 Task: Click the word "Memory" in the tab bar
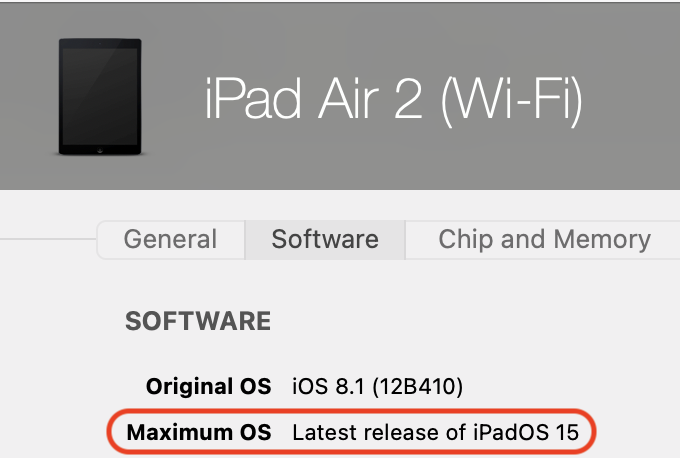603,240
